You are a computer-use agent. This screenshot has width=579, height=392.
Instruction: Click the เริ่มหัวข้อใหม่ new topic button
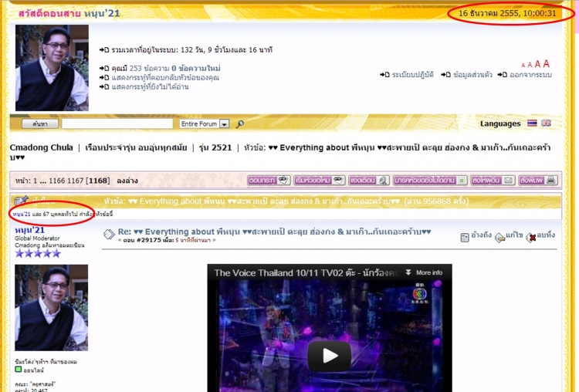coord(320,181)
